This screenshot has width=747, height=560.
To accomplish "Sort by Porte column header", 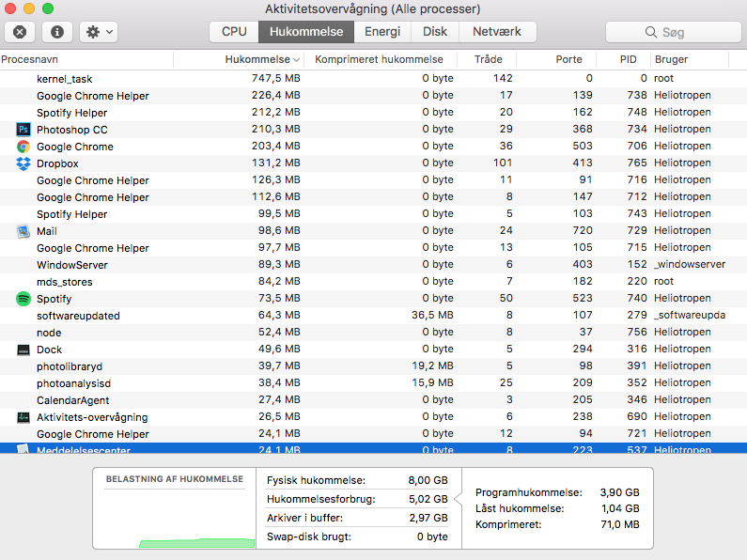I will [x=556, y=59].
